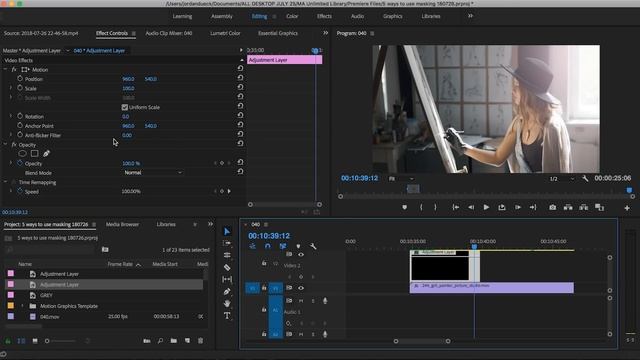Reset the Position parameter

240,78
